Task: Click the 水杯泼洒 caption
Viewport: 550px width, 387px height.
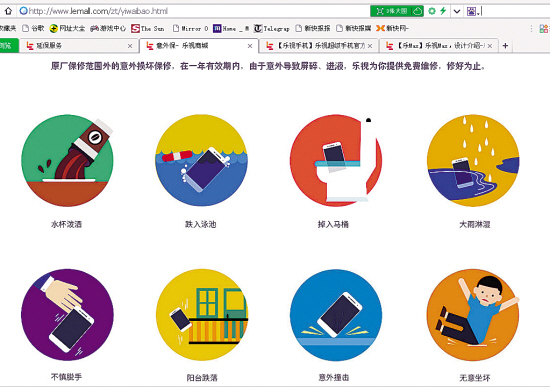Action: tap(66, 224)
